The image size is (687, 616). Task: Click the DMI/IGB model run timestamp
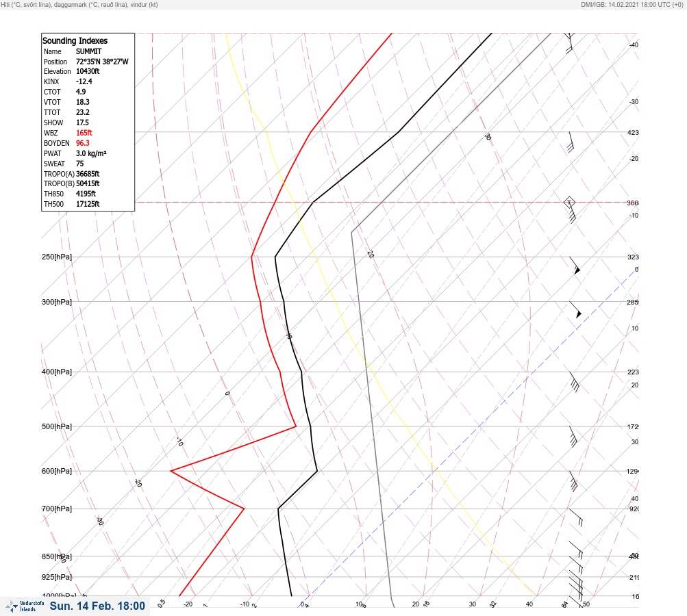pyautogui.click(x=632, y=4)
